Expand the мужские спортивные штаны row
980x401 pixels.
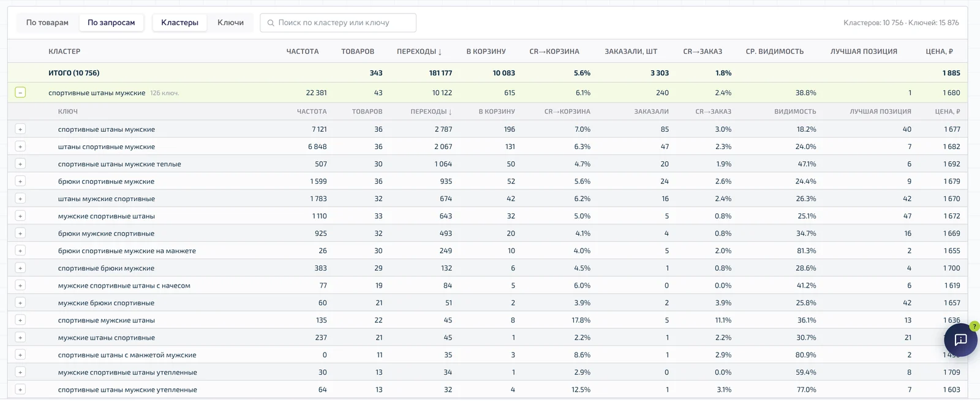coord(20,216)
